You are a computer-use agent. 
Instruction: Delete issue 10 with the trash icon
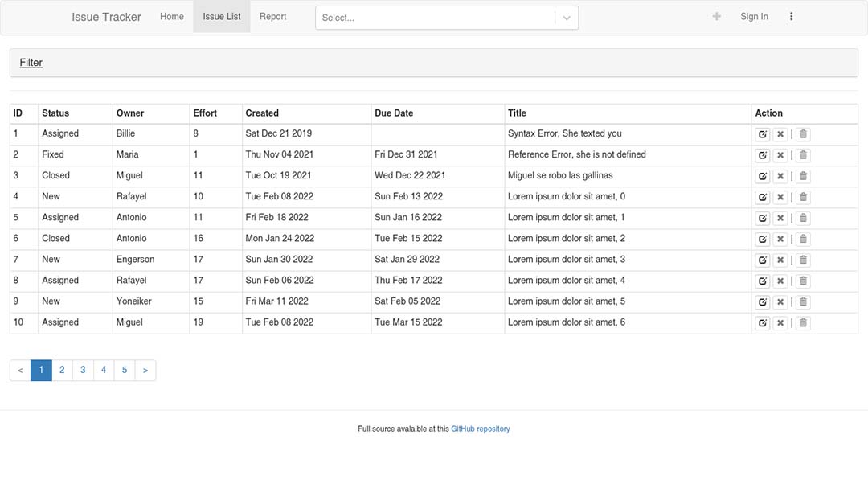point(803,322)
